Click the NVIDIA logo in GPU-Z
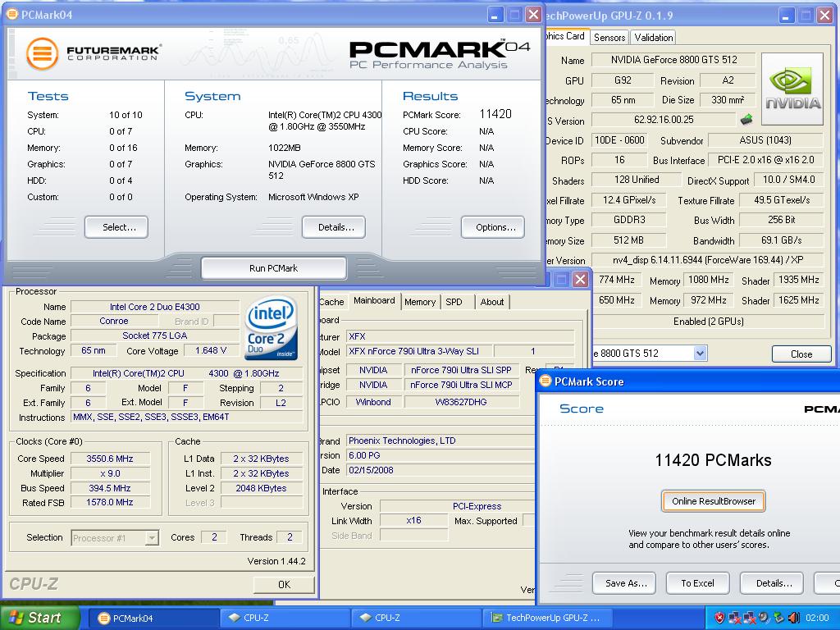 tap(792, 89)
